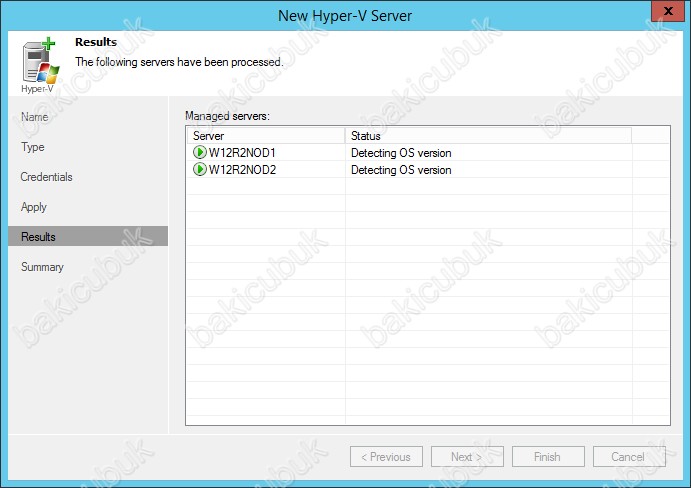
Task: Go to the Name wizard step
Action: click(x=34, y=117)
